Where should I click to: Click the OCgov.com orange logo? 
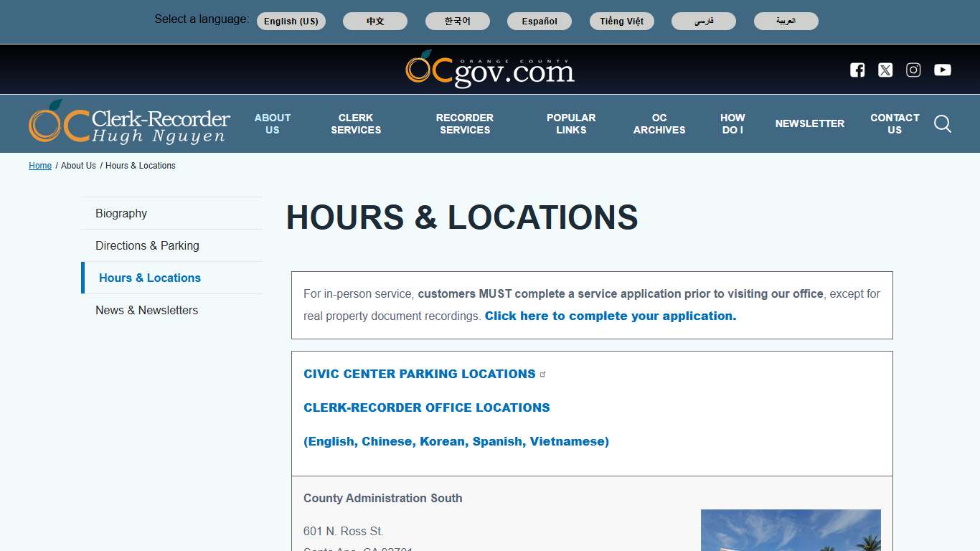(x=490, y=69)
